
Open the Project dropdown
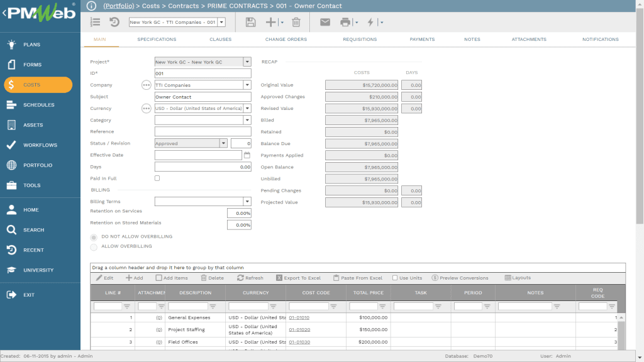pyautogui.click(x=247, y=62)
